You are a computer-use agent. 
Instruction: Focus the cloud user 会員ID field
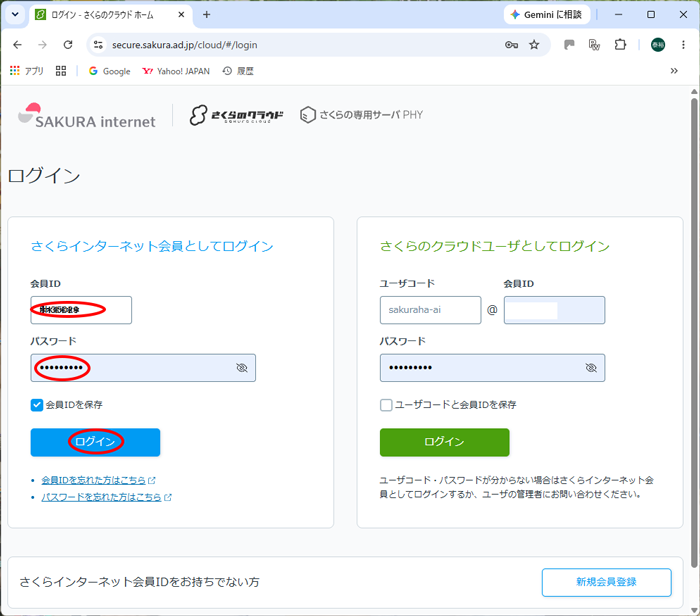(554, 310)
